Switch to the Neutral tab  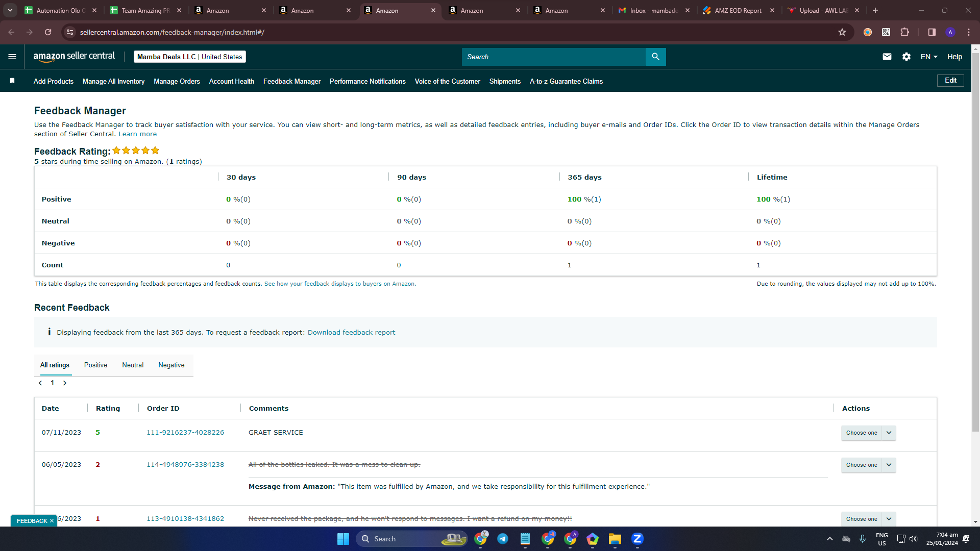133,365
